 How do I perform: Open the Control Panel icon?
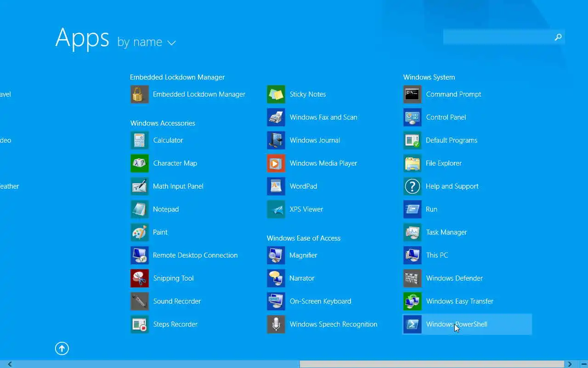click(x=413, y=117)
